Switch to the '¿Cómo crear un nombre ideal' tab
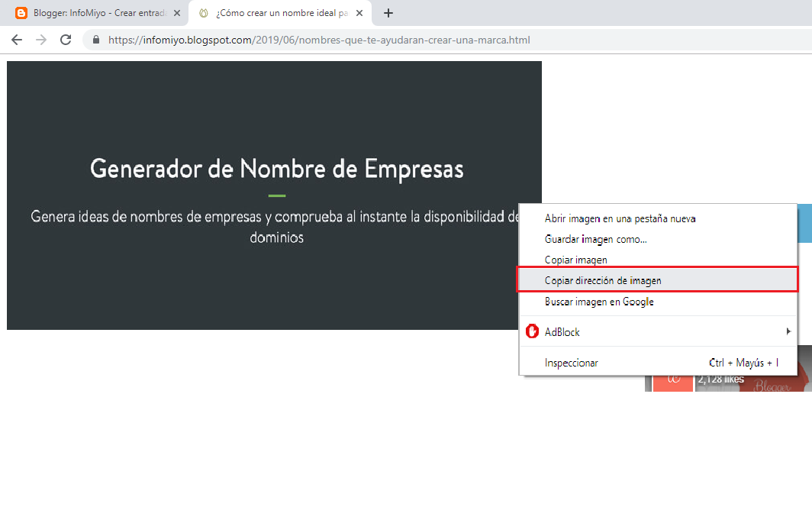The height and width of the screenshot is (507, 812). (x=275, y=12)
